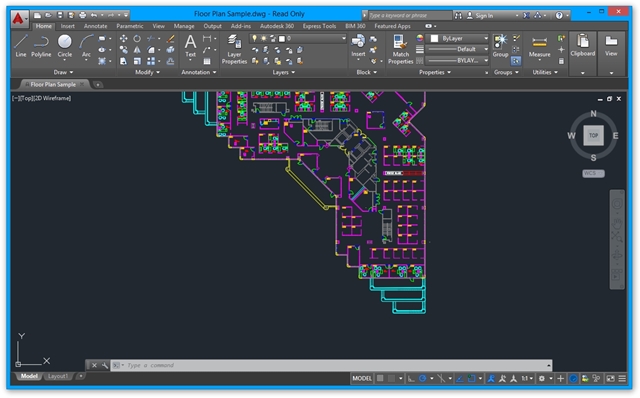Click the Workspace Switching gear icon
Image resolution: width=640 pixels, height=398 pixels.
[542, 378]
